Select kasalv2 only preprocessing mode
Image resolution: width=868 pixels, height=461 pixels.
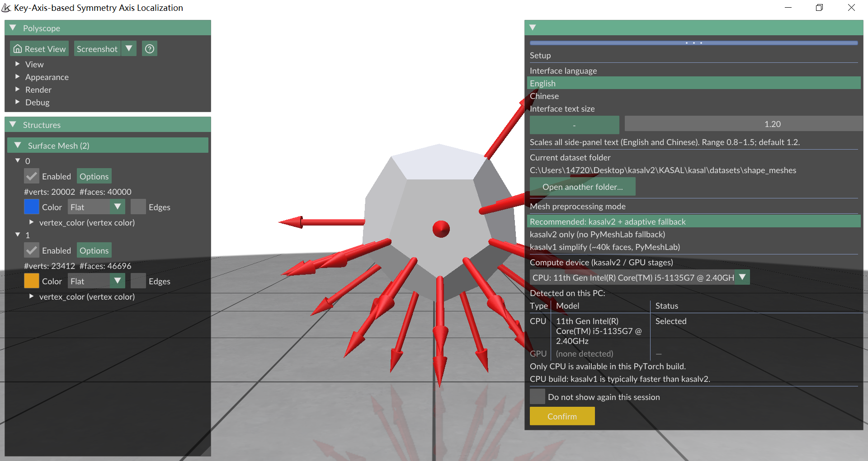tap(694, 234)
